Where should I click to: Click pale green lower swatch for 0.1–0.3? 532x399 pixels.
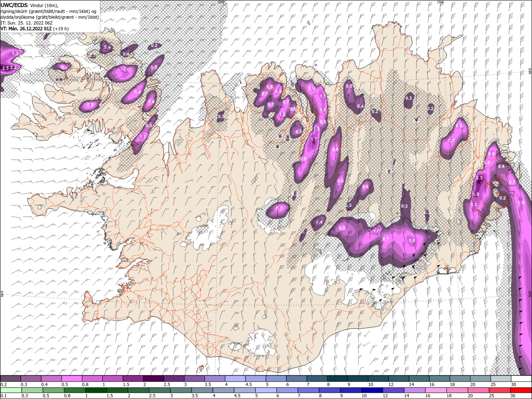tap(10, 390)
